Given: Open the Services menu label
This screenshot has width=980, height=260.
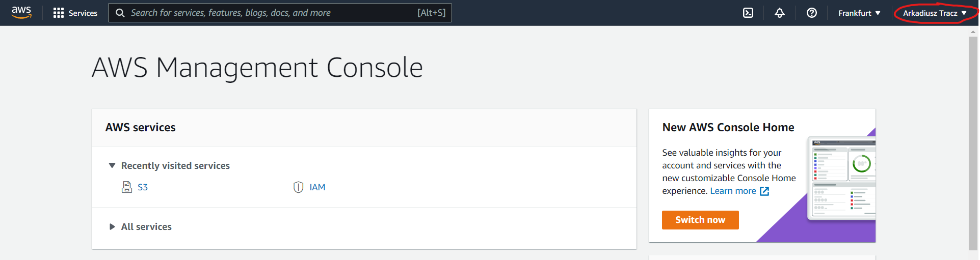Looking at the screenshot, I should tap(83, 13).
